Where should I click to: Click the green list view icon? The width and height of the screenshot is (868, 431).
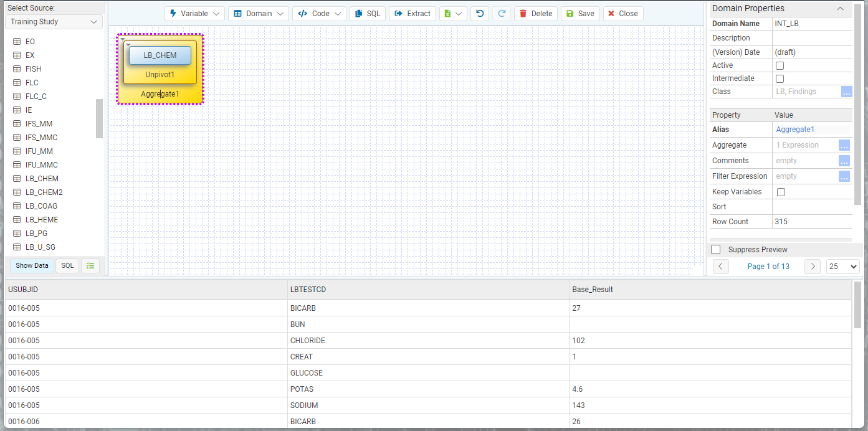(x=90, y=265)
